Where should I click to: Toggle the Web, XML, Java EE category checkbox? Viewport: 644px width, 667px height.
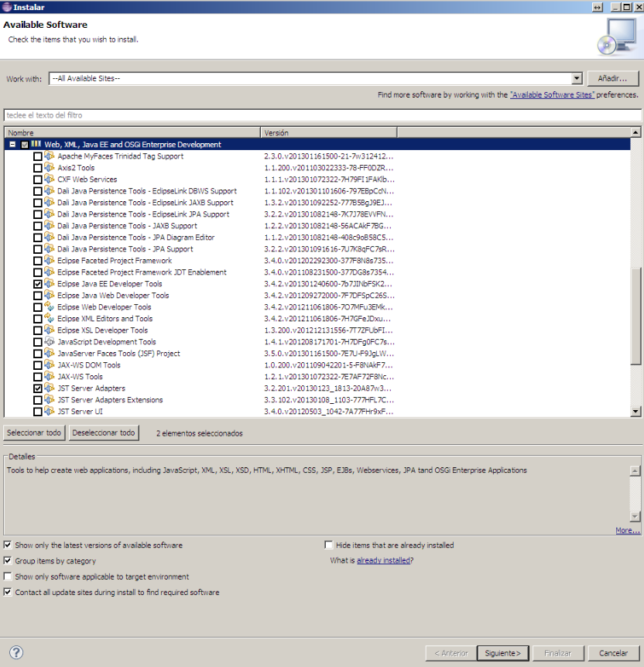click(x=25, y=145)
